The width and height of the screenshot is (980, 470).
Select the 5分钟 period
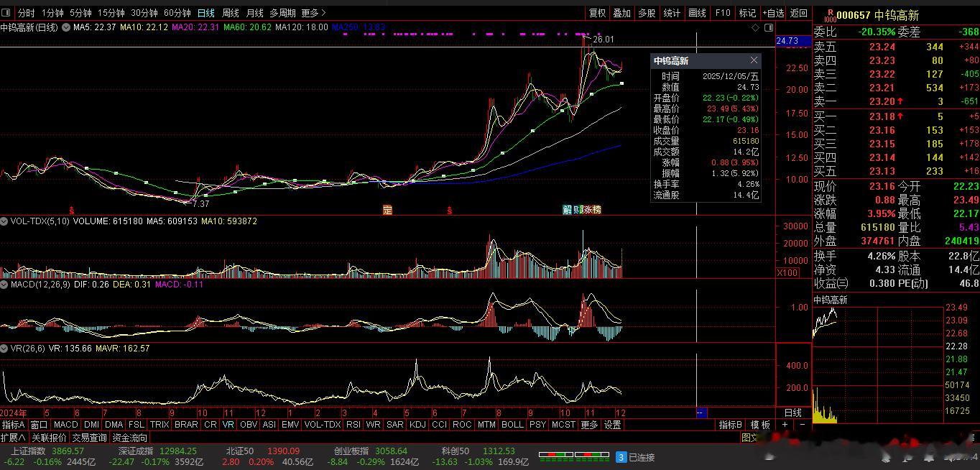pos(80,13)
